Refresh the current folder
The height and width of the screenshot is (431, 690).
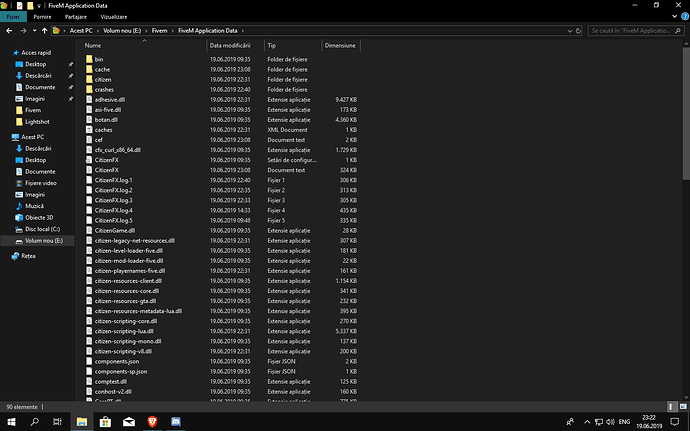pos(578,31)
